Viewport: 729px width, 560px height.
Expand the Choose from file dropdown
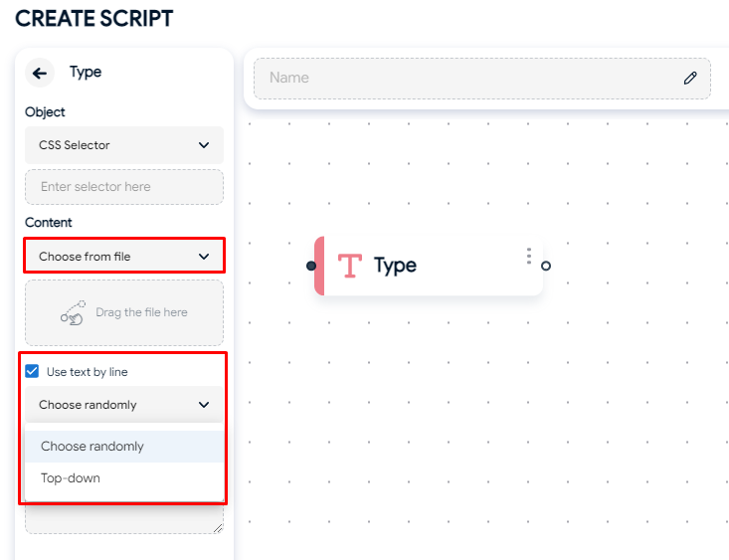[124, 257]
